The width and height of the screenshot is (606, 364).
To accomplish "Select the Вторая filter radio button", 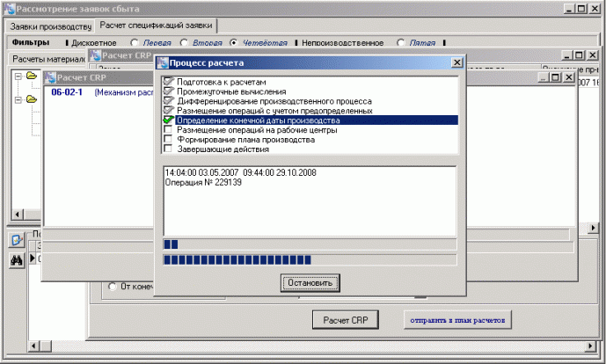I will click(184, 42).
